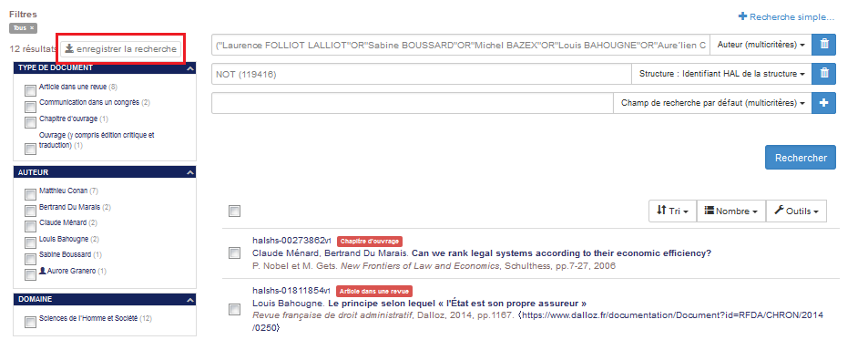Open 'Le principe selon lequel l'État' result title
This screenshot has height=340, width=868.
(456, 304)
